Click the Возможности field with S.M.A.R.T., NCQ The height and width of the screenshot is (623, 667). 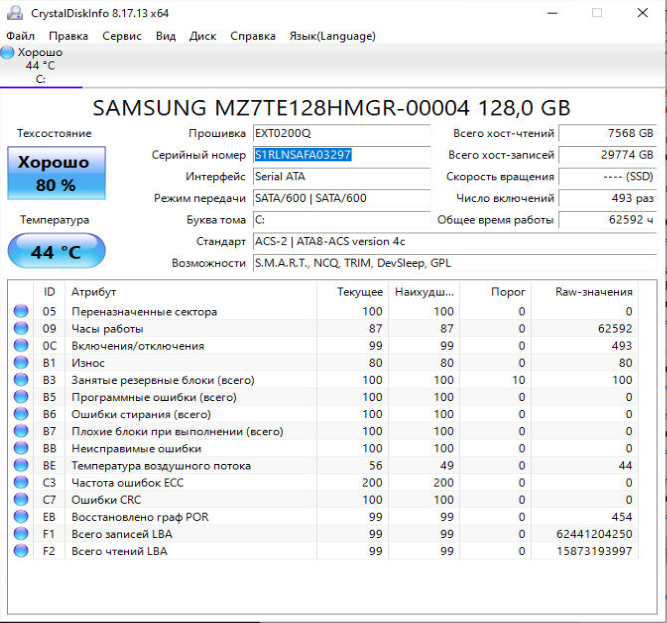click(455, 263)
